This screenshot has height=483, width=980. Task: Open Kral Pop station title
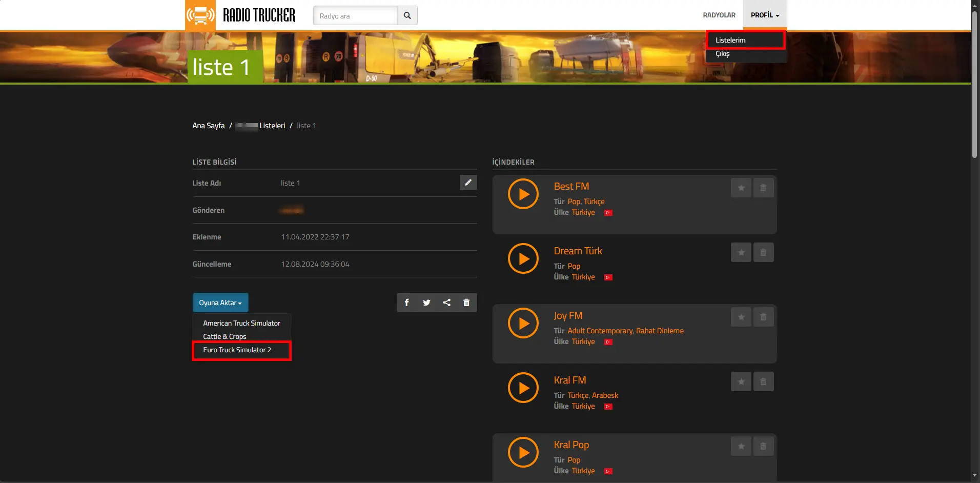click(x=571, y=445)
